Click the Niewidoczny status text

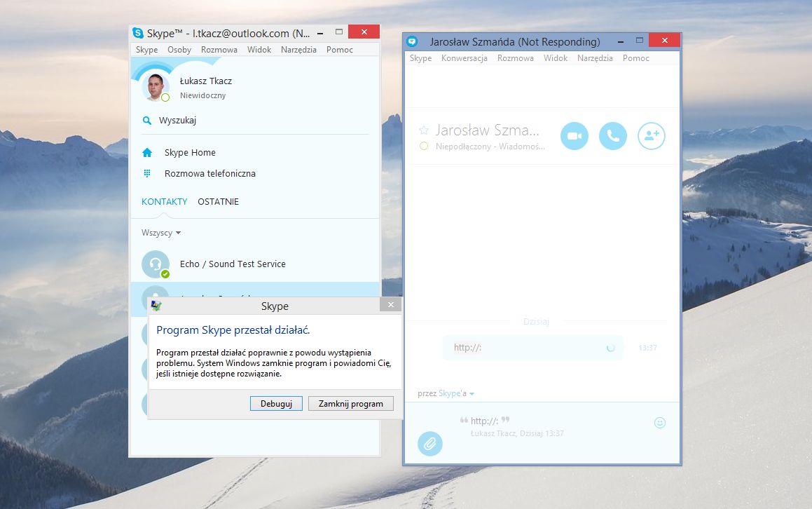click(202, 95)
